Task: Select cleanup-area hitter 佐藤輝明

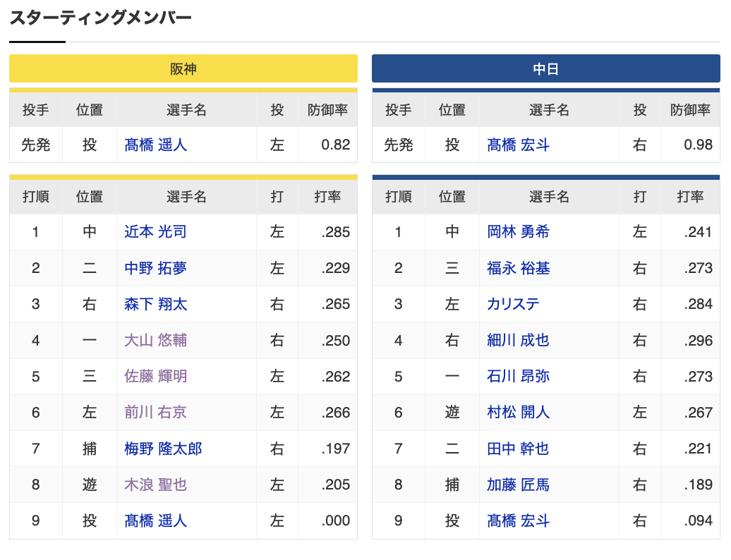Action: [x=156, y=376]
